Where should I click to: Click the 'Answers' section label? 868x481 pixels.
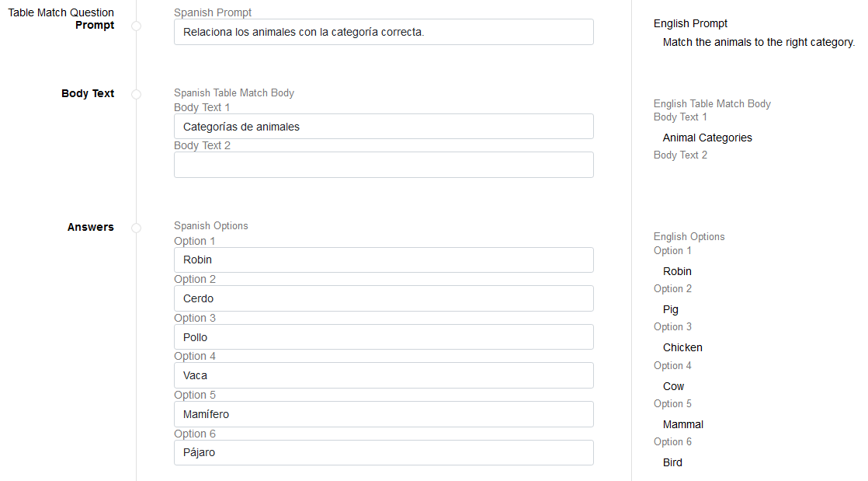tap(90, 227)
